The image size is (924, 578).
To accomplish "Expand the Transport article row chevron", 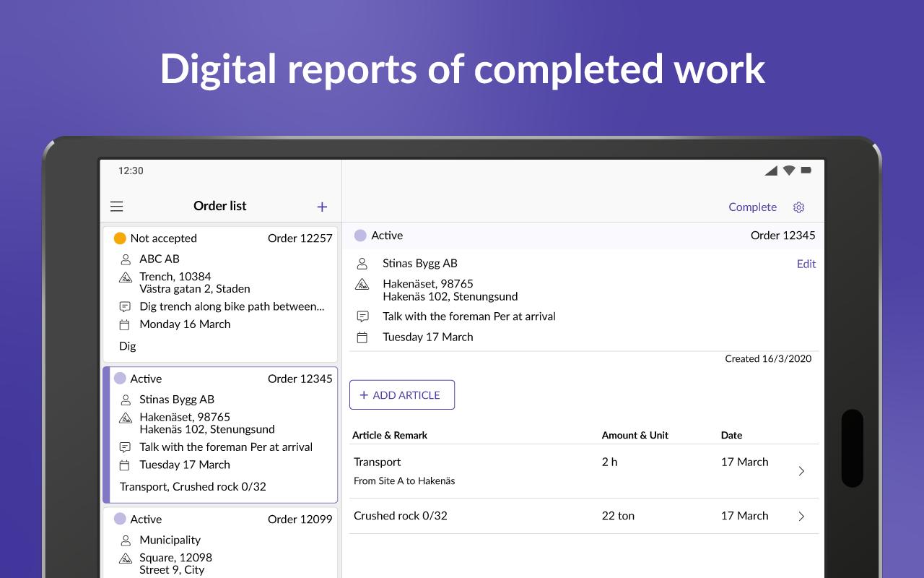I will point(801,471).
